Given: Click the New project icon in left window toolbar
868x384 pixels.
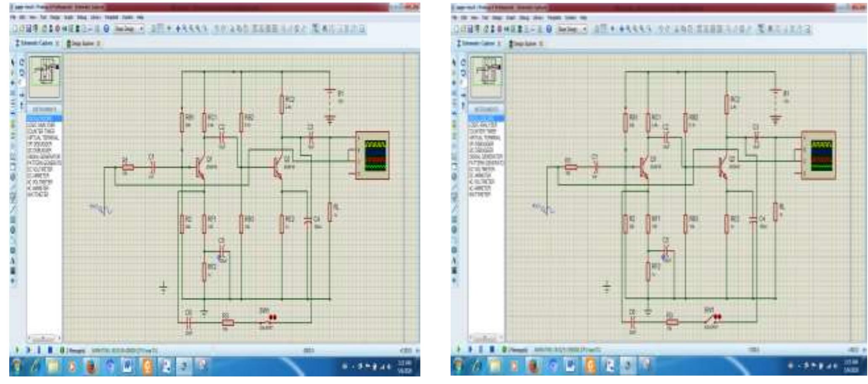Looking at the screenshot, I should pos(14,29).
